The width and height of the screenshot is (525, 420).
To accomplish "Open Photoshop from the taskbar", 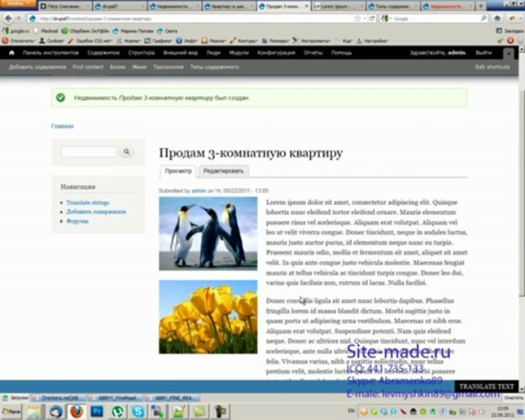I will tap(97, 412).
